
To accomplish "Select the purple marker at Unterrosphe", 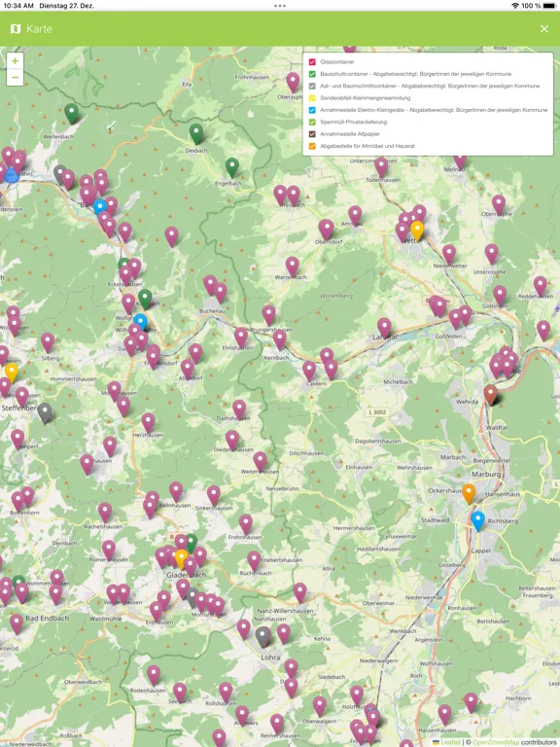I will (491, 254).
